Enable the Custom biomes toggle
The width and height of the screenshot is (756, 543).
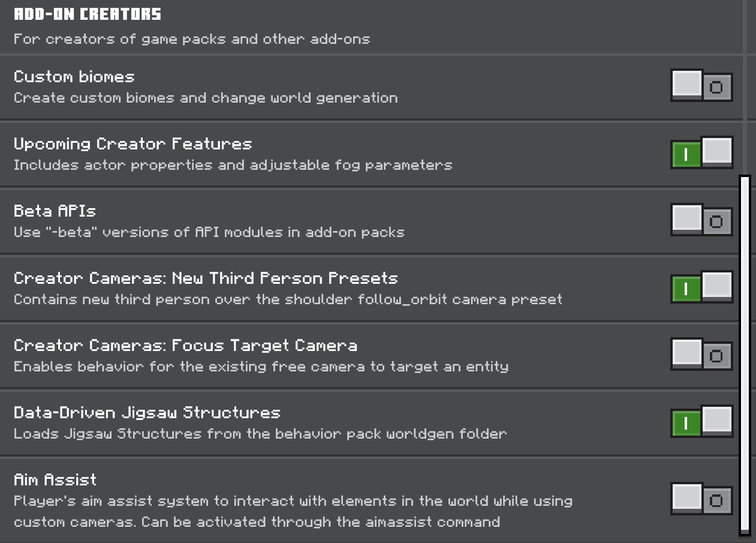click(701, 85)
